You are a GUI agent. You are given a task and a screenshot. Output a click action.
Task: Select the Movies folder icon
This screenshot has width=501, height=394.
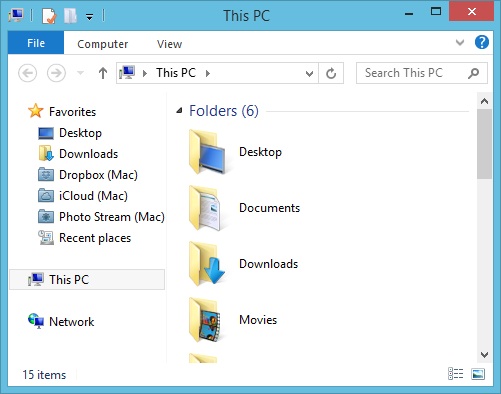[205, 320]
